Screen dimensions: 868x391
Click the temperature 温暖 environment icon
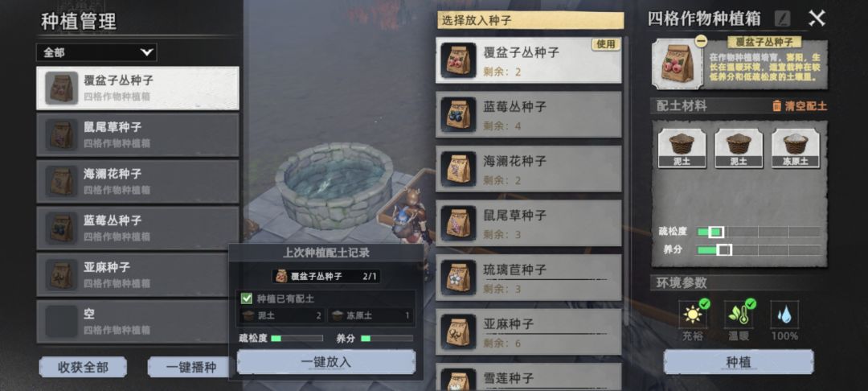(x=739, y=314)
